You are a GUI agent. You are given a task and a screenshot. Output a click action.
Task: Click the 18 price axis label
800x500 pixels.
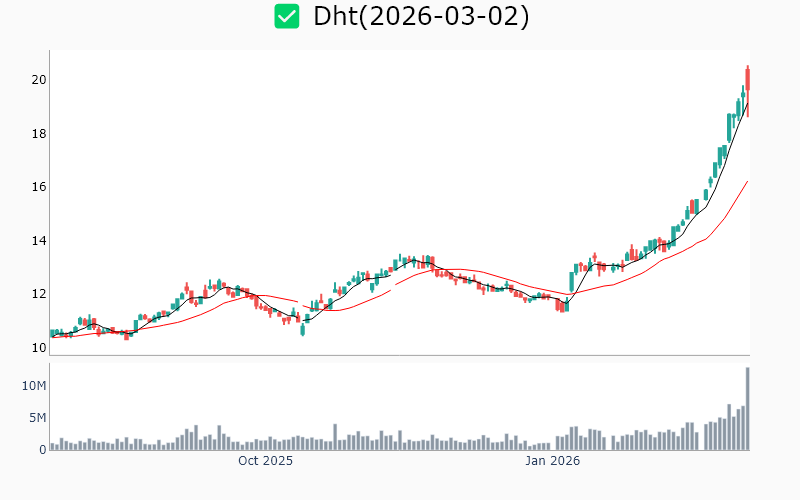tap(38, 134)
